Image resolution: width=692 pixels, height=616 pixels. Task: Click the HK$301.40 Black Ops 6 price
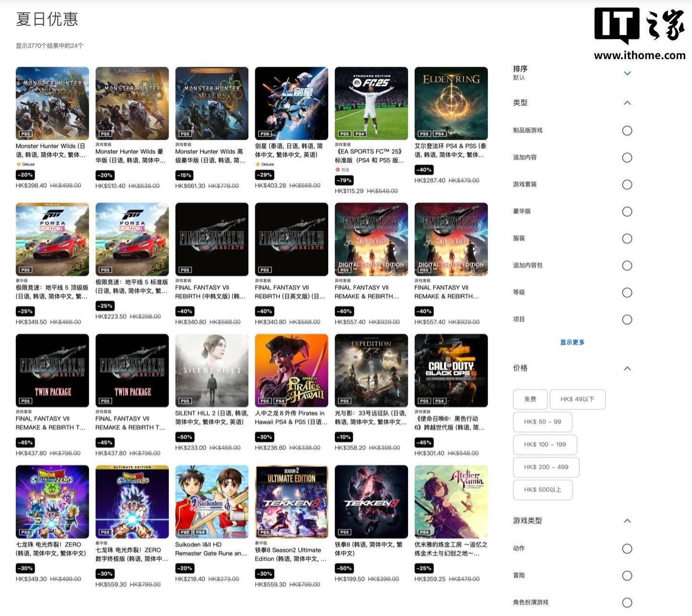point(429,453)
